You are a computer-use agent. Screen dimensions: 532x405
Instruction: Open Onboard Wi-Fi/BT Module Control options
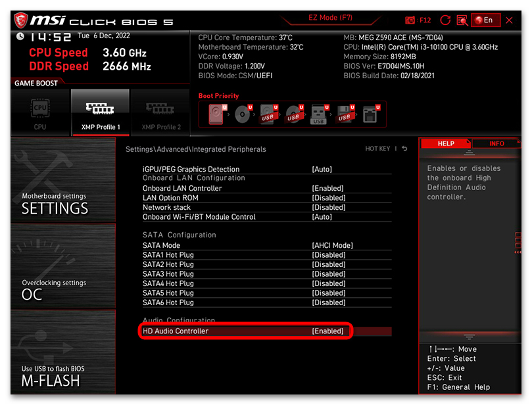pyautogui.click(x=322, y=217)
